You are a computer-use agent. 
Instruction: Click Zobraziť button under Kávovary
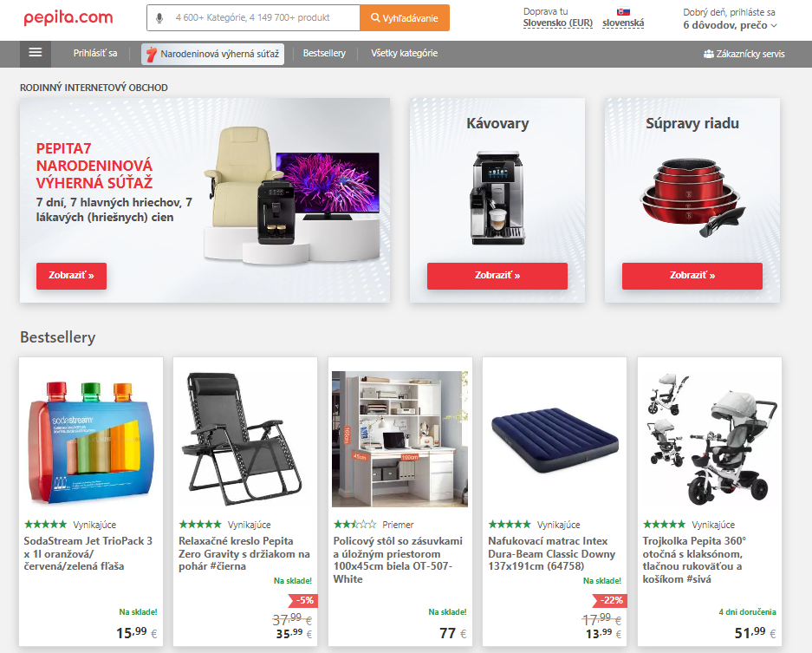pyautogui.click(x=497, y=276)
